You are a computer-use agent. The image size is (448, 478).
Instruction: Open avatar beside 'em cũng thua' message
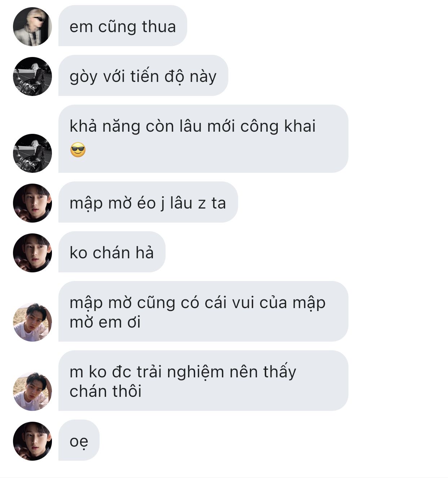(x=32, y=27)
